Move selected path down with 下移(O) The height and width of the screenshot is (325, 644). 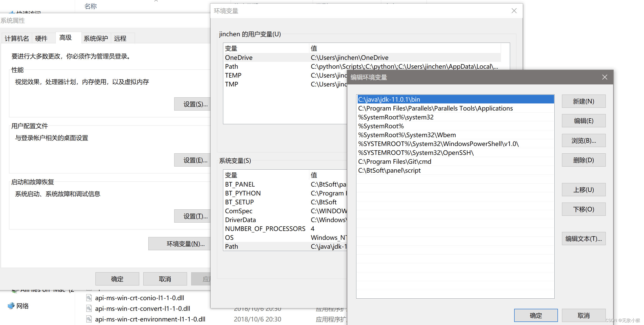coord(583,209)
